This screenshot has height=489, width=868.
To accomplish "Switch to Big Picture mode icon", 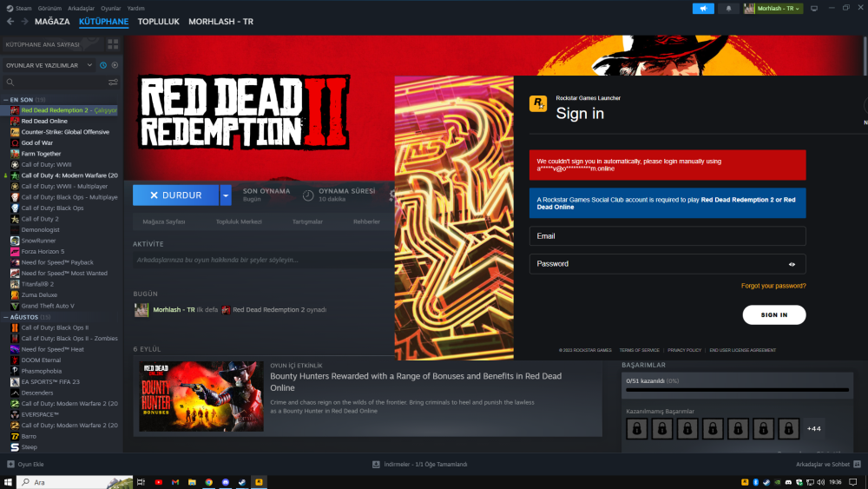I will [x=813, y=9].
